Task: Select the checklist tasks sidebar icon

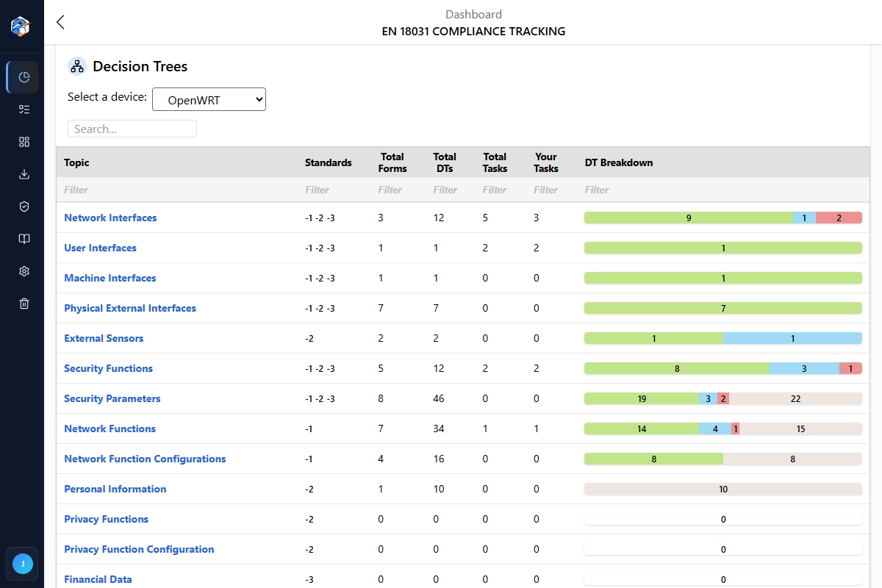Action: [x=22, y=109]
